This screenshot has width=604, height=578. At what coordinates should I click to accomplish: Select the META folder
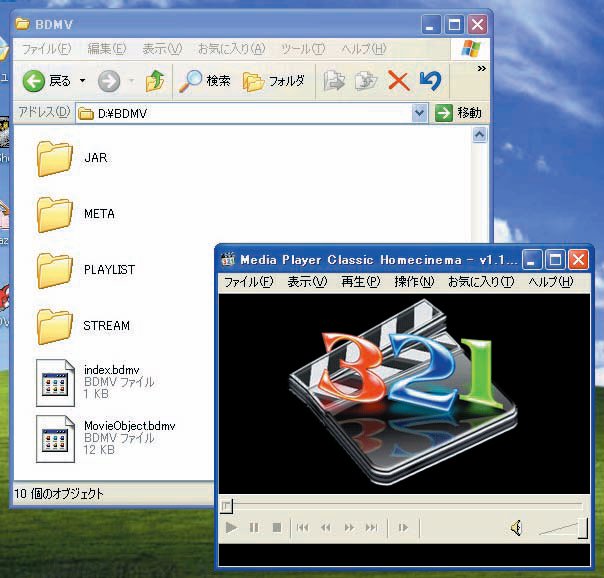(55, 214)
